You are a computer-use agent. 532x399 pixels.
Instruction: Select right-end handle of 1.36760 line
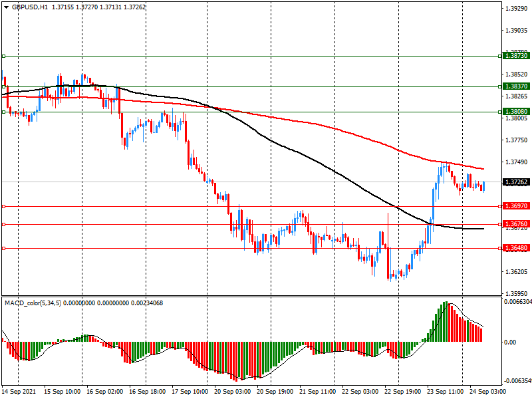(500, 224)
